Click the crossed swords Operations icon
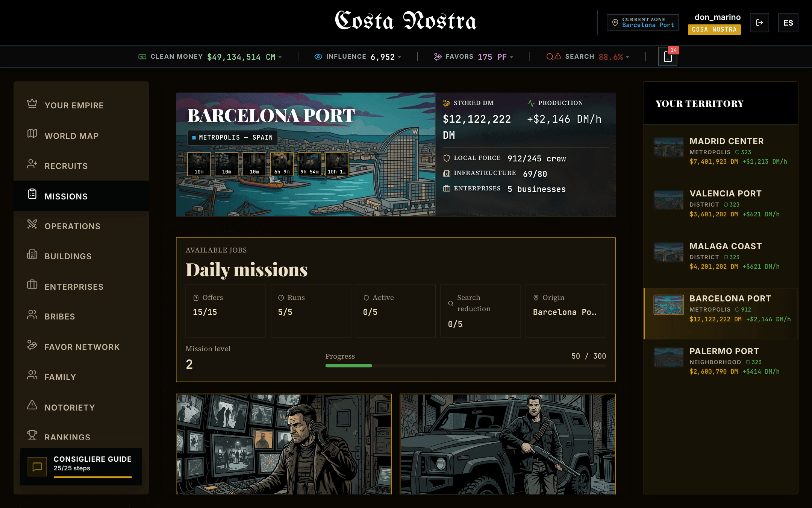 (32, 224)
